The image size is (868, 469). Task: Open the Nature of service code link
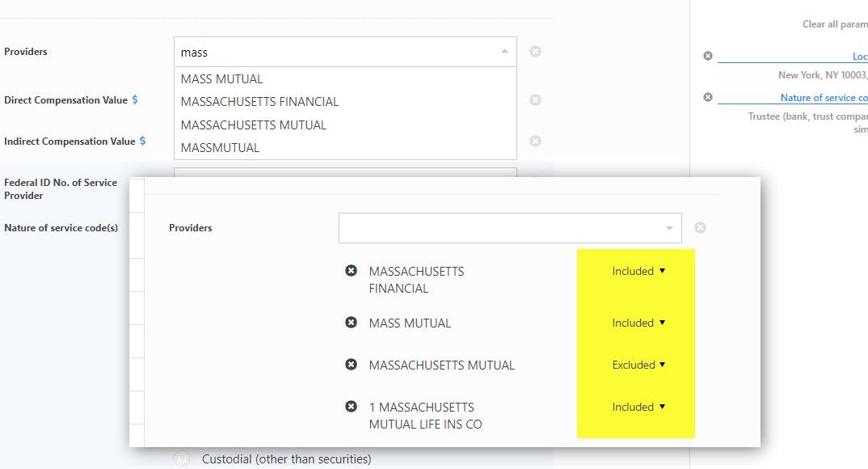tap(823, 98)
